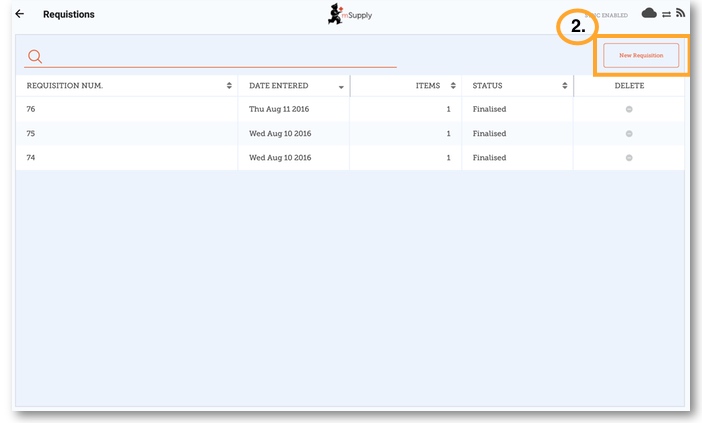
Task: Select the Thu Aug 11 2016 date cell
Action: 280,109
